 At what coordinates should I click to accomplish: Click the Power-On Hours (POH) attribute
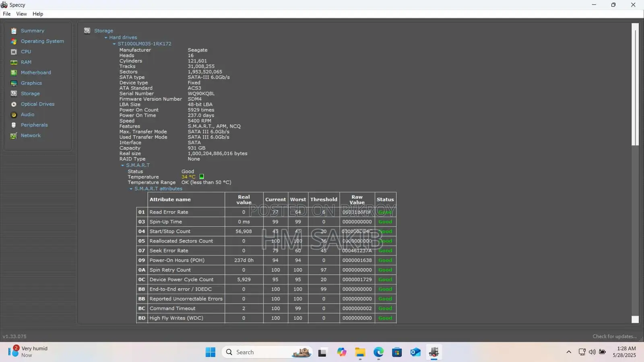click(177, 260)
